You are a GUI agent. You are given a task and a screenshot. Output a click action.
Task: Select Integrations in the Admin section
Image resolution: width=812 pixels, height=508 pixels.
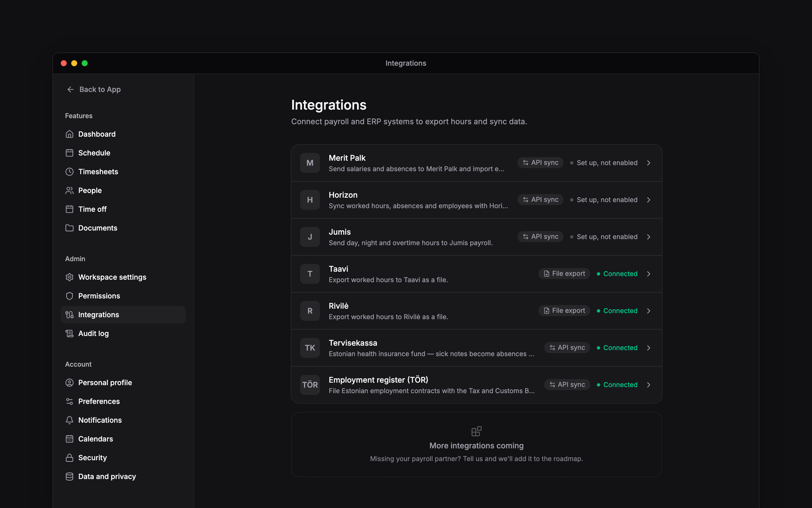[x=123, y=315]
